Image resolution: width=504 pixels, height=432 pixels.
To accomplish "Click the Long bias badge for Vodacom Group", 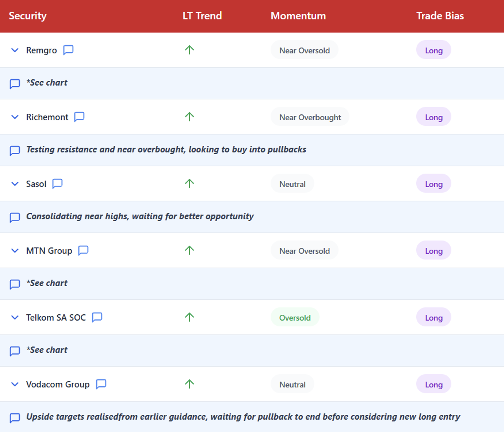I will click(x=434, y=384).
